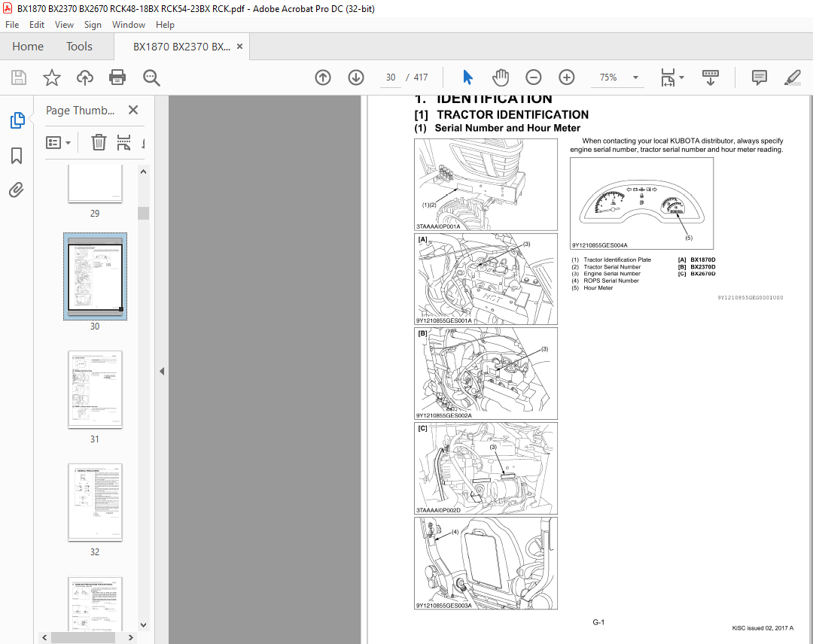Click the 'Serial Number and Hour Meter' heading
Screen dimensions: 813x644
tap(507, 128)
